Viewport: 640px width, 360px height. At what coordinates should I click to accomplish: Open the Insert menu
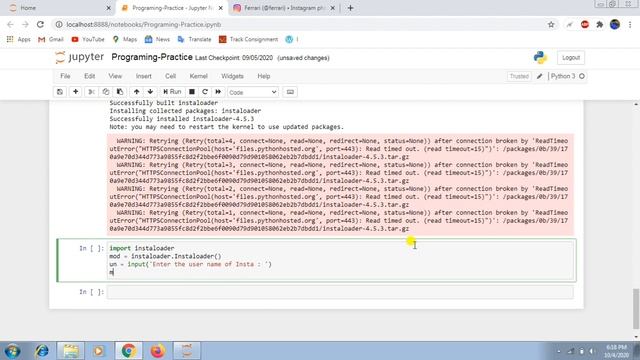(x=144, y=76)
